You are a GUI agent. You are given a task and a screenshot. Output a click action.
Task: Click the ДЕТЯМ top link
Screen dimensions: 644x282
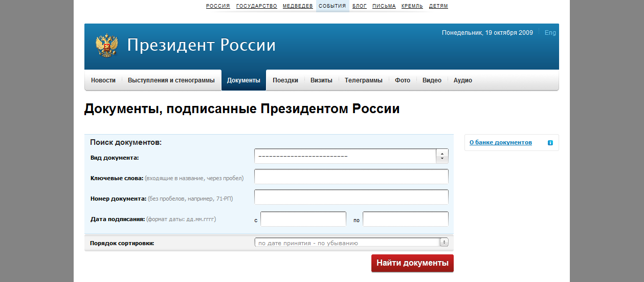438,6
